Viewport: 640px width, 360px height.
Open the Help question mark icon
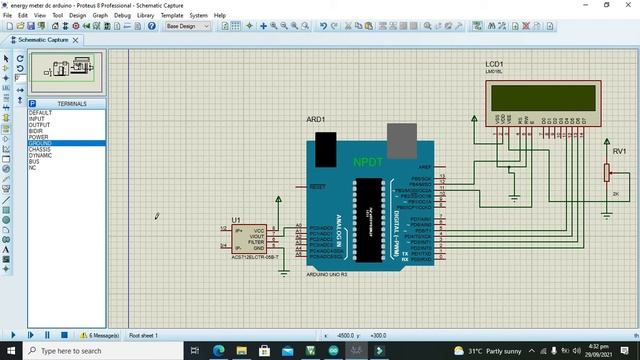(152, 26)
